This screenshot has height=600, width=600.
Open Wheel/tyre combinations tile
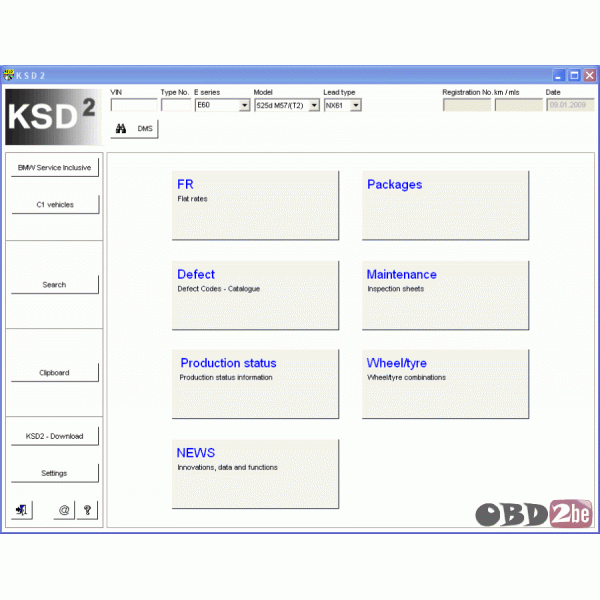tap(445, 384)
